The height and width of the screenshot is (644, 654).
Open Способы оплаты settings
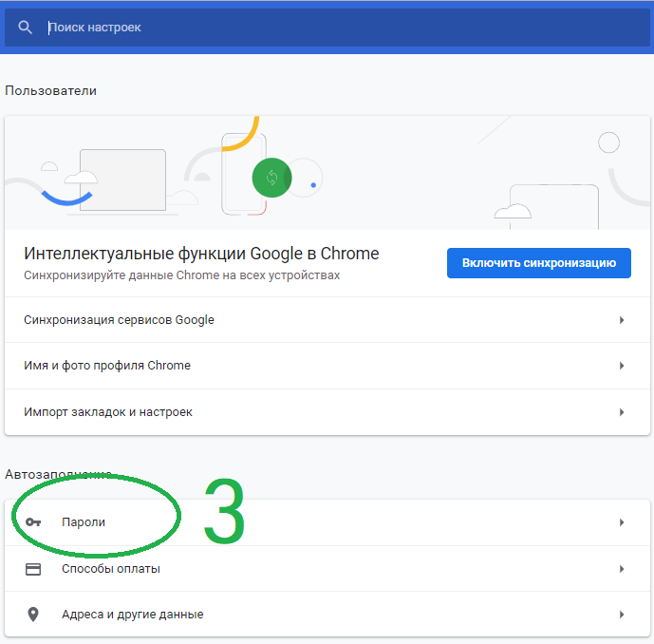click(327, 569)
